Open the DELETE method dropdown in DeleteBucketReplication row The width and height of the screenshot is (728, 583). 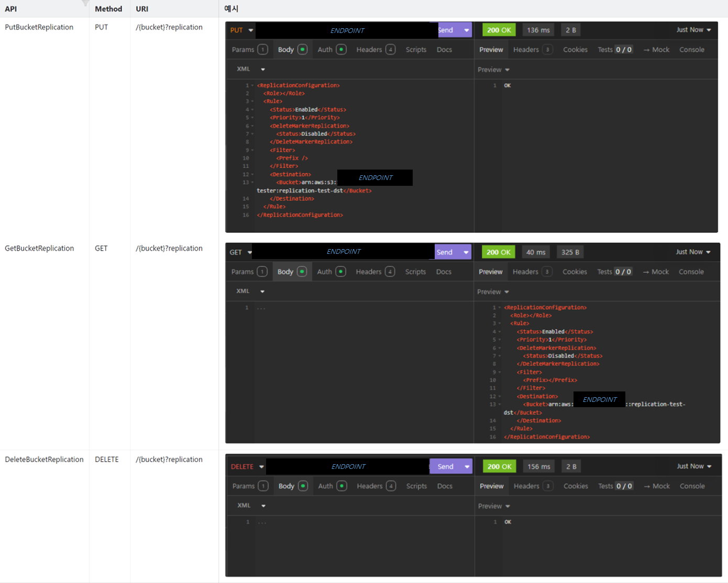[x=247, y=466]
